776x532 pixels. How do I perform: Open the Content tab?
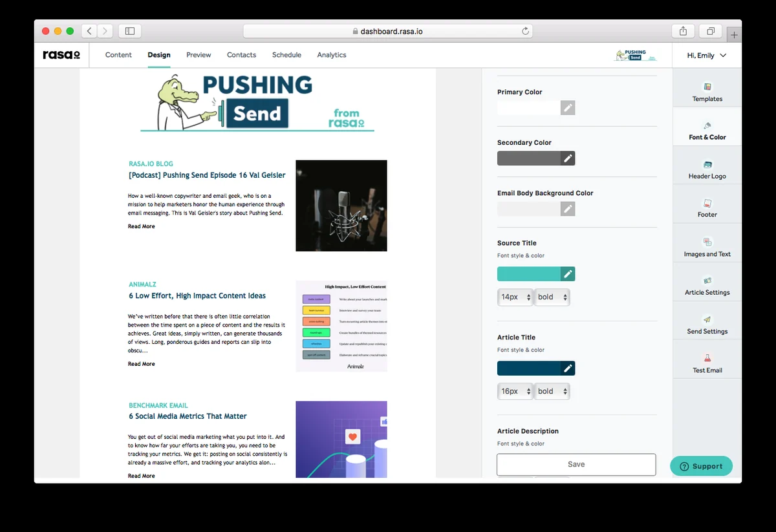pos(118,55)
